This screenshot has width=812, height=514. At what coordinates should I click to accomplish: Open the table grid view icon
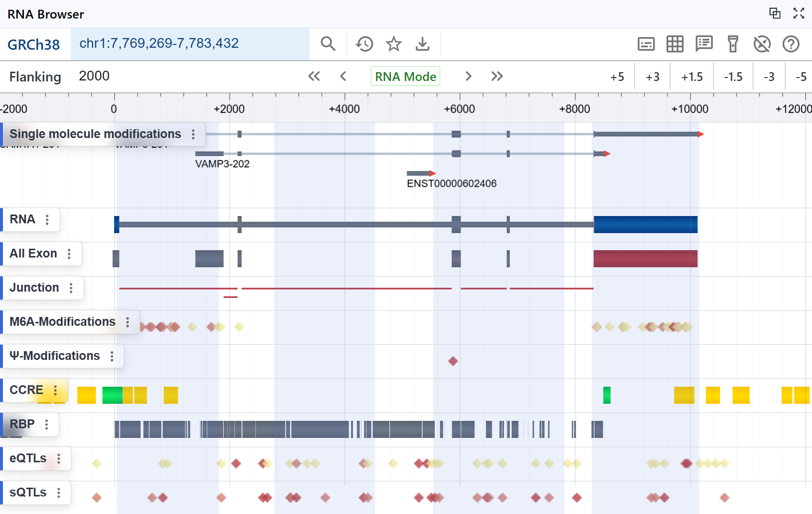click(675, 44)
